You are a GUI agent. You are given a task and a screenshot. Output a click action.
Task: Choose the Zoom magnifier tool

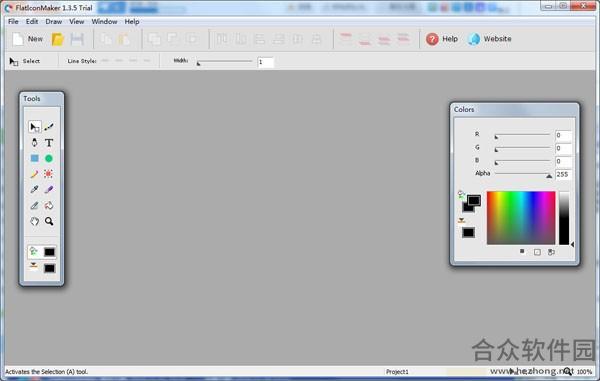(49, 221)
